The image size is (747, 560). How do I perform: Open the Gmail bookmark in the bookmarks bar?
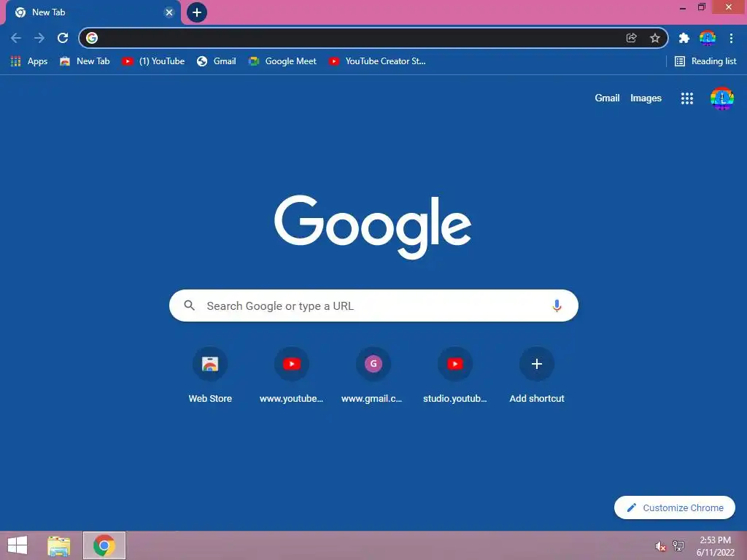pos(217,61)
